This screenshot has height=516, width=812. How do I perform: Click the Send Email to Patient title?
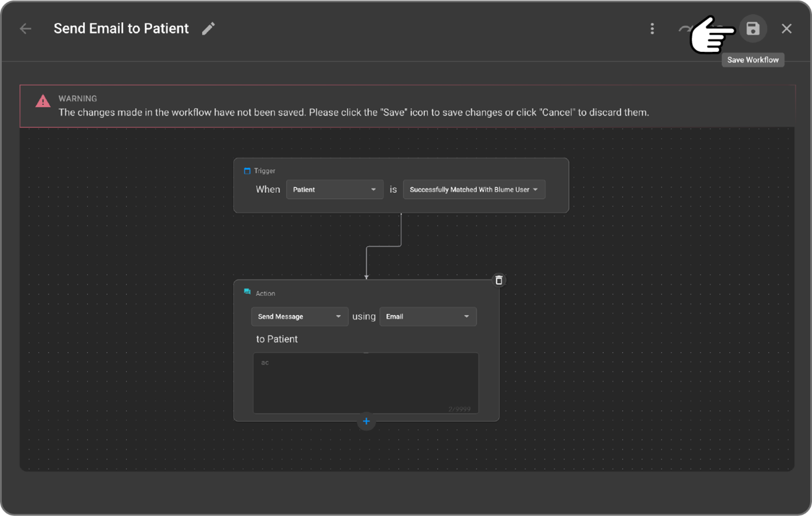pyautogui.click(x=121, y=28)
